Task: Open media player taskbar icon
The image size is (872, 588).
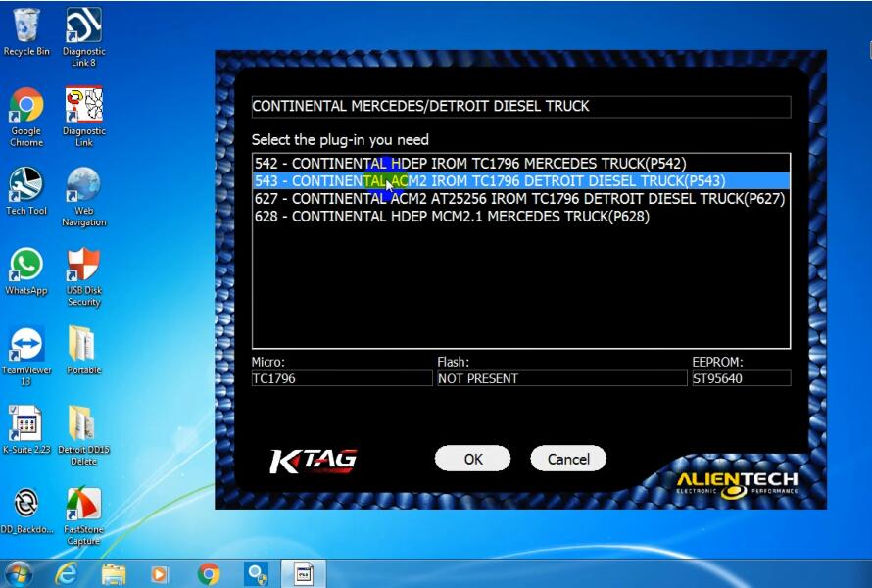Action: (160, 574)
